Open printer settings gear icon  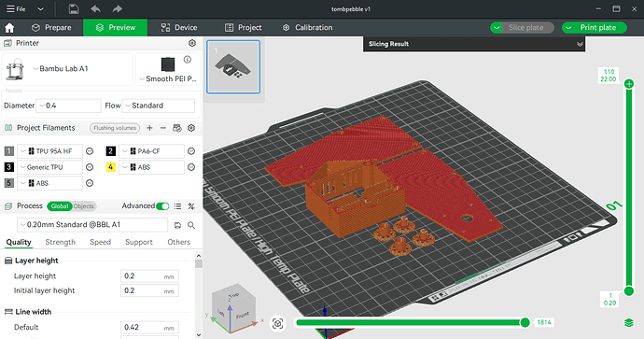coord(192,43)
